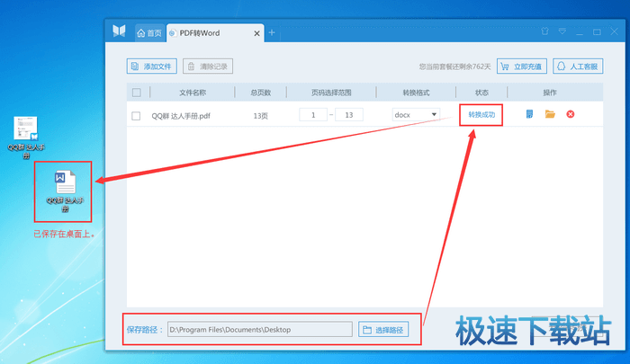
Task: Click the 状态 column header
Action: tap(481, 93)
